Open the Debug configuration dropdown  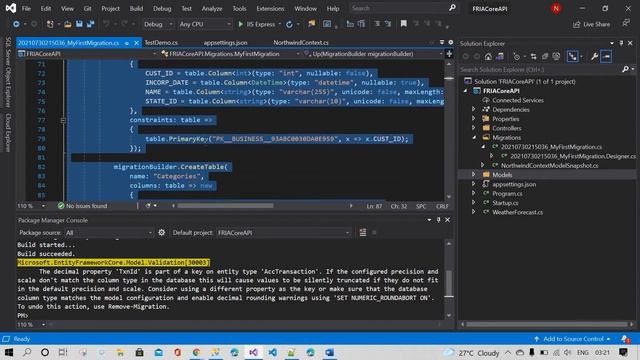pos(158,24)
